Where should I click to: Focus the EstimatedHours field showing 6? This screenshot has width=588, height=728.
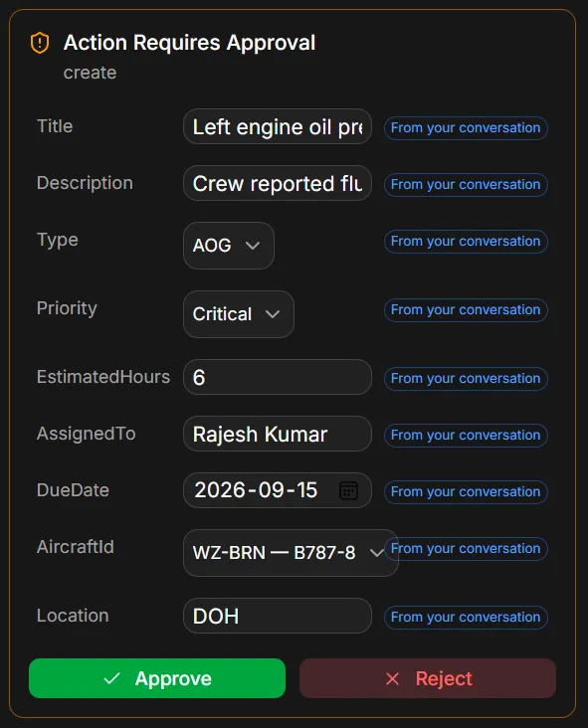[278, 377]
